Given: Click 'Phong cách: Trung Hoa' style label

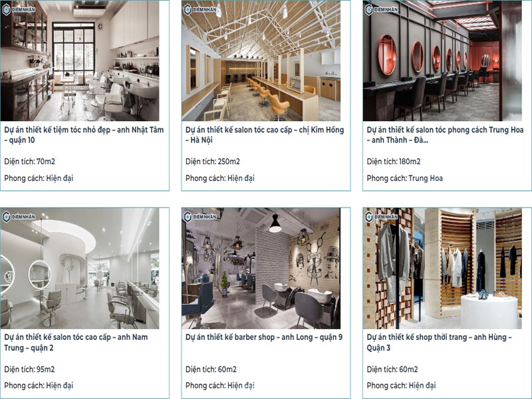Looking at the screenshot, I should [405, 178].
